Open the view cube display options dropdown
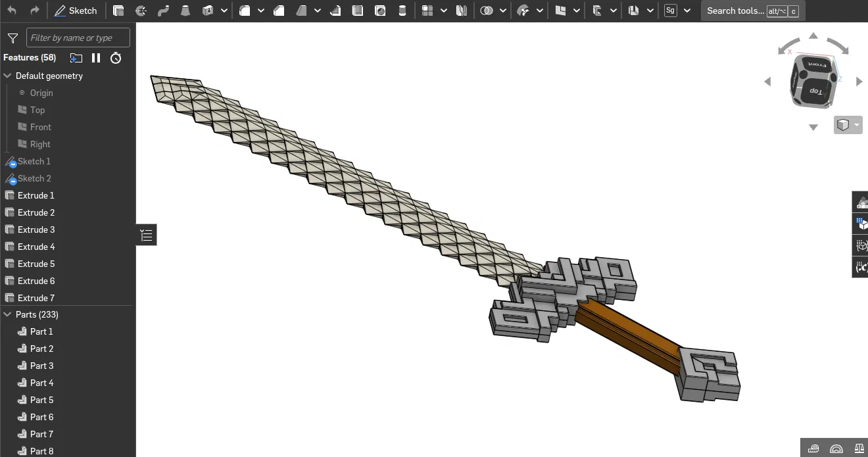 (848, 125)
